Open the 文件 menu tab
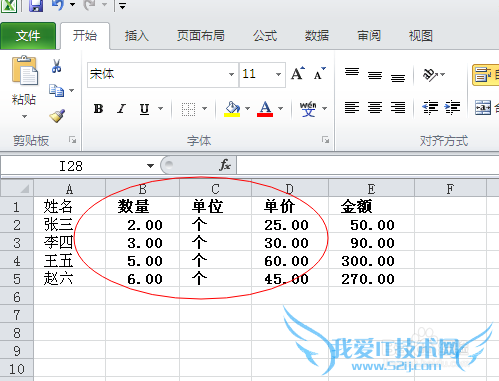Viewport: 499px width, 381px height. tap(28, 36)
